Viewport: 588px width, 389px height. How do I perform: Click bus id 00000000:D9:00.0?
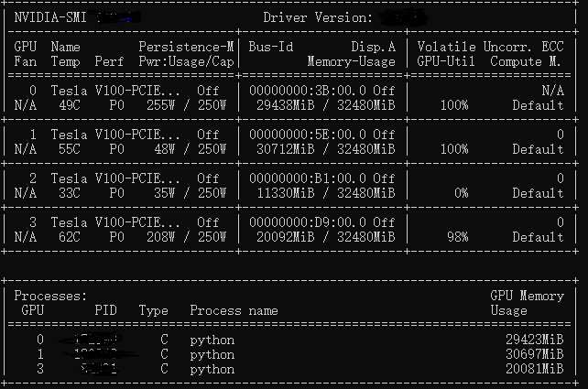point(308,222)
